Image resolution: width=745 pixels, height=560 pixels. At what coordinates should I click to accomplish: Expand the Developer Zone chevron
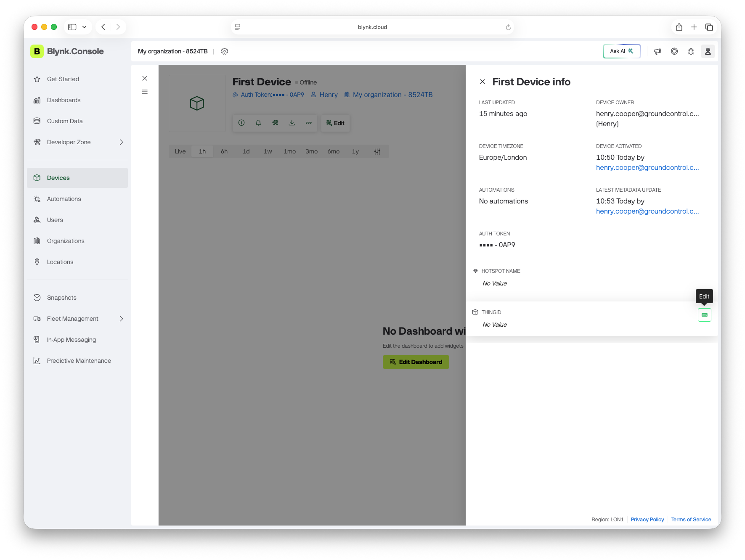(x=121, y=142)
